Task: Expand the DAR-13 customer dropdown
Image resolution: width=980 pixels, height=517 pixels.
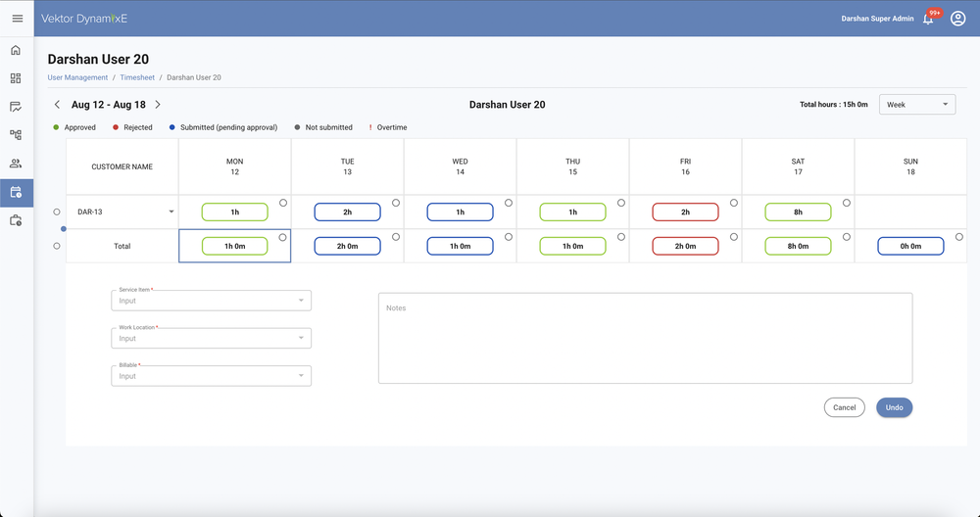Action: pyautogui.click(x=171, y=211)
